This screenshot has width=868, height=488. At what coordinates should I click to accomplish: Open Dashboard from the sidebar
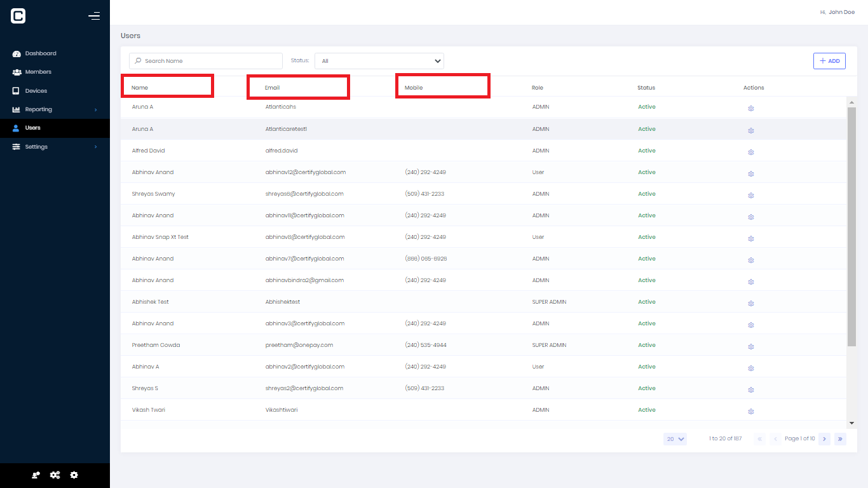click(x=41, y=53)
